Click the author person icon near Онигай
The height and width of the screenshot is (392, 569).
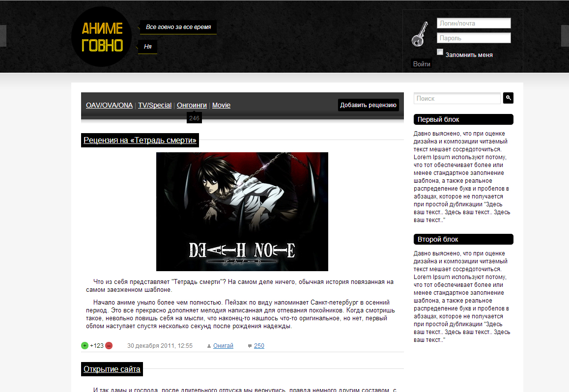209,346
